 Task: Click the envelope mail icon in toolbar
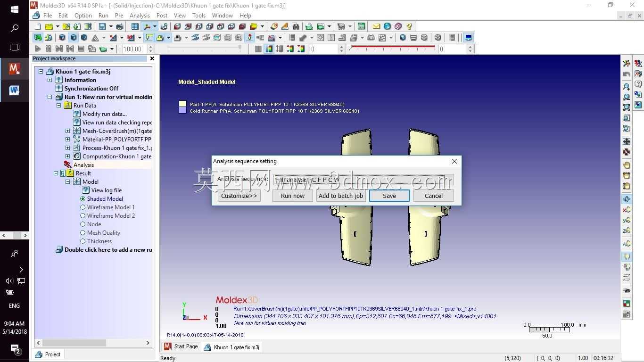(x=376, y=26)
